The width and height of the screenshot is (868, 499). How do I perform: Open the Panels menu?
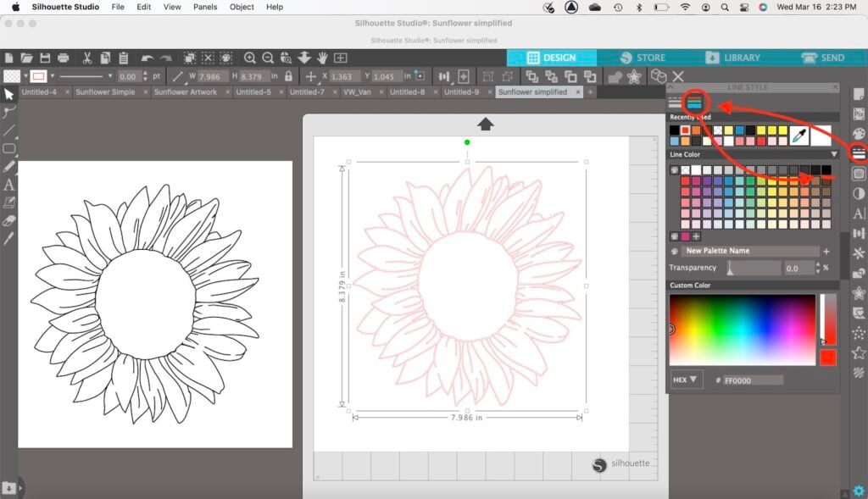coord(205,7)
